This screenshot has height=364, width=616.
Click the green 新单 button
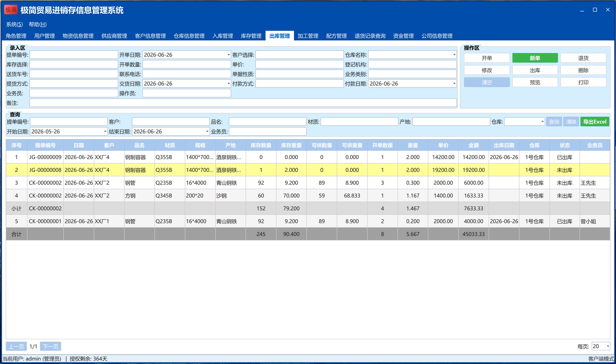(x=535, y=58)
